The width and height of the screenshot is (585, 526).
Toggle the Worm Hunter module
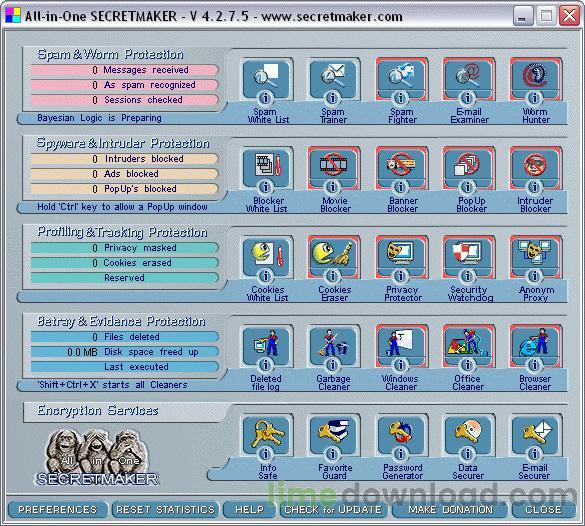click(535, 78)
